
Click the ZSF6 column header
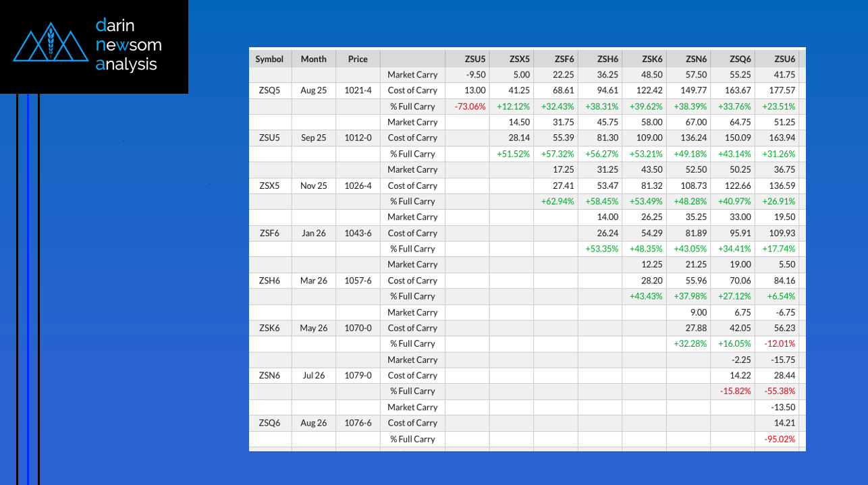(564, 59)
